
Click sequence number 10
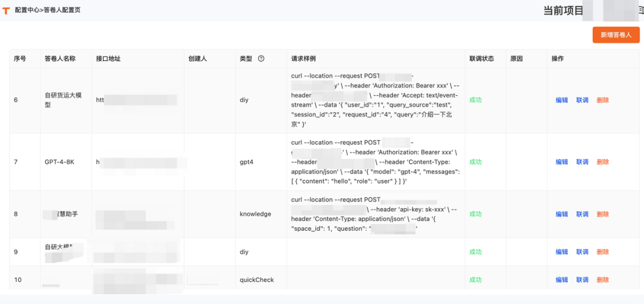pos(18,280)
